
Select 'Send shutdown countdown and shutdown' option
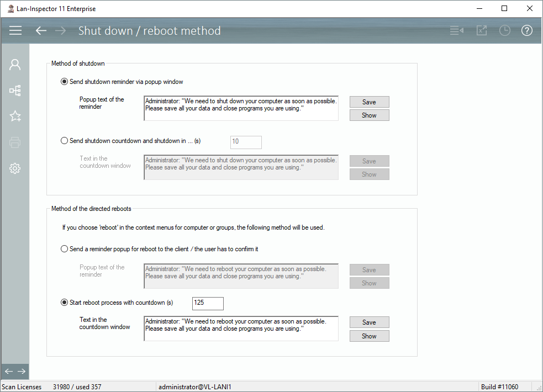(65, 141)
